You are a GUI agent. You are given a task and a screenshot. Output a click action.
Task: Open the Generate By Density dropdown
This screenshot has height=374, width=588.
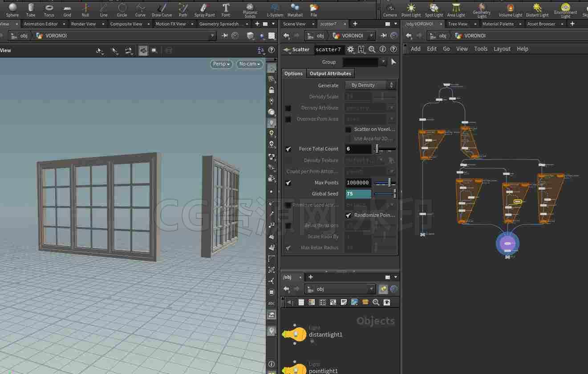(x=370, y=85)
